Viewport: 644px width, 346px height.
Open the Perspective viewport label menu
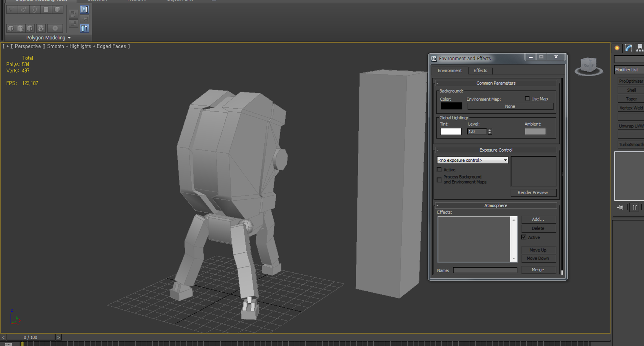tap(27, 46)
